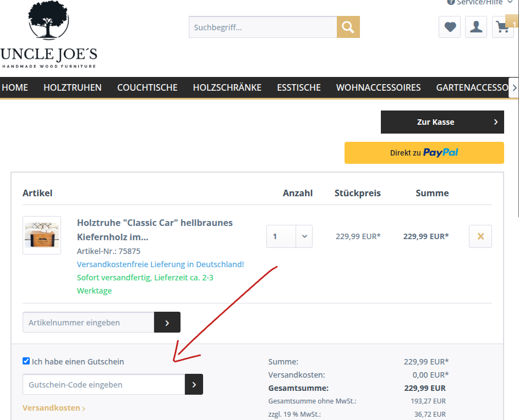Screen dimensions: 519x420
Task: Click the Uncle Joe's logo
Action: click(48, 35)
